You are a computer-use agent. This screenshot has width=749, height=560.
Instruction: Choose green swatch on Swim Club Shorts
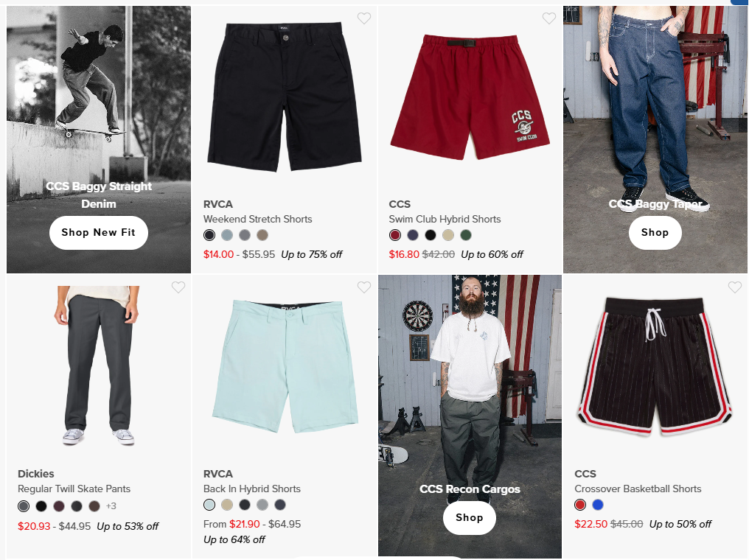pyautogui.click(x=466, y=235)
